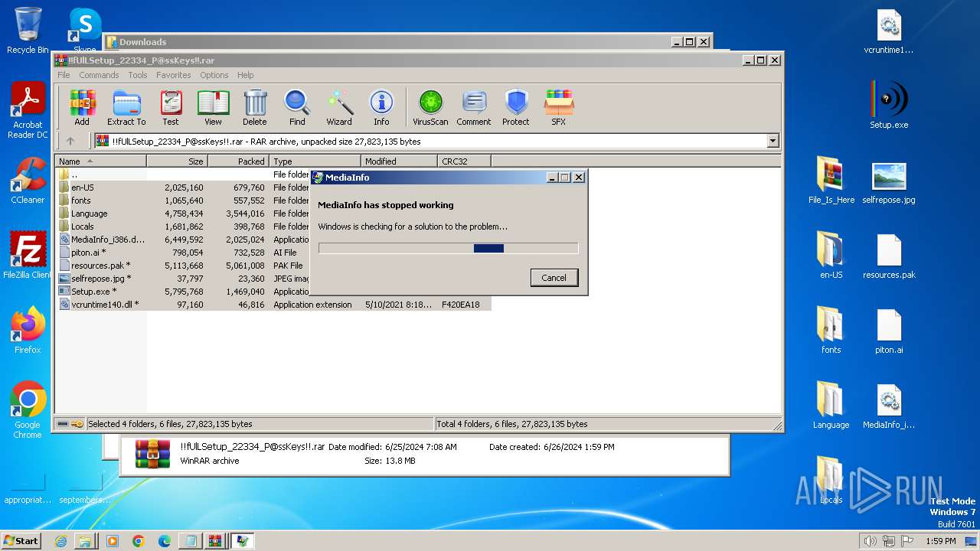The width and height of the screenshot is (980, 551).
Task: Click the Start button
Action: point(21,540)
